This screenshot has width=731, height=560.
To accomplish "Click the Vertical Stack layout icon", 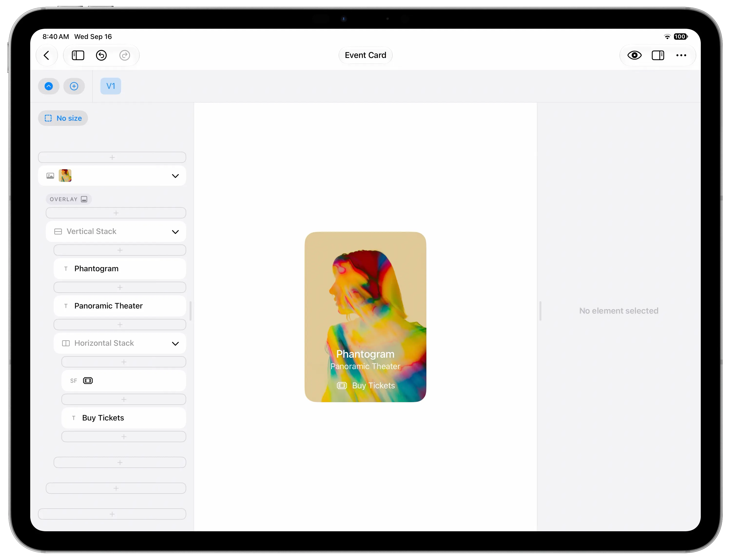I will click(58, 232).
